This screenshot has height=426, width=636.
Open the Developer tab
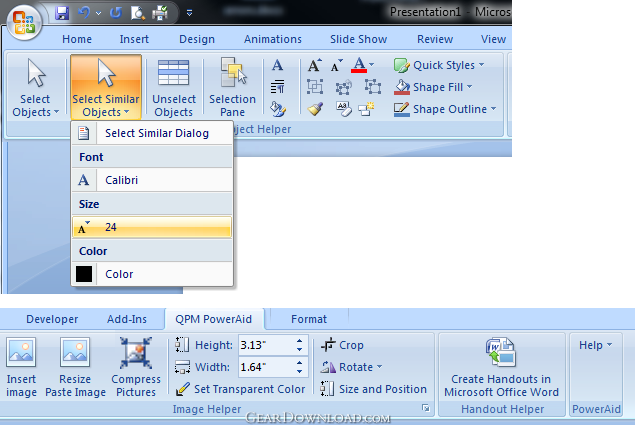click(x=52, y=319)
